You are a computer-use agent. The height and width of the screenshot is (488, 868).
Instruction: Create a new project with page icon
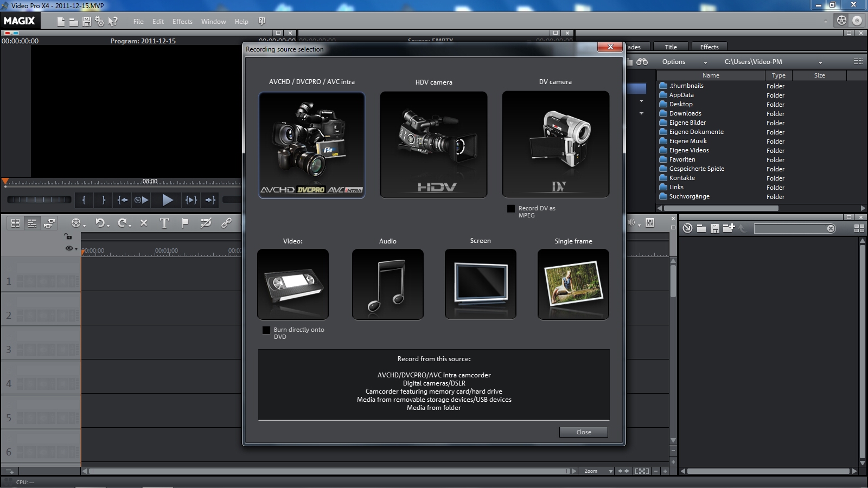coord(61,21)
